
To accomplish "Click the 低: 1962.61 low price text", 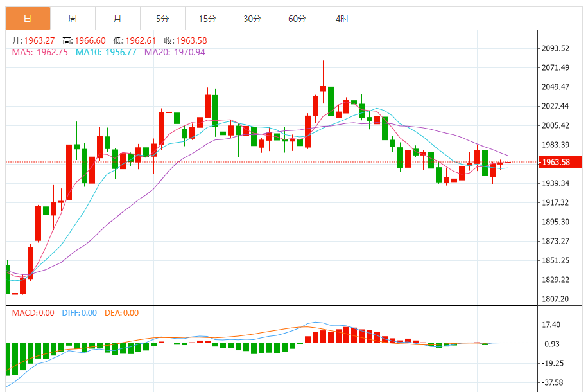I will point(134,40).
